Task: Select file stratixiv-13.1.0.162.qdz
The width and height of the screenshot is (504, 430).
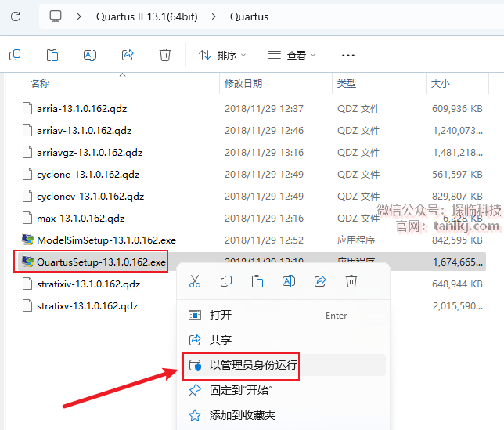Action: (x=88, y=284)
